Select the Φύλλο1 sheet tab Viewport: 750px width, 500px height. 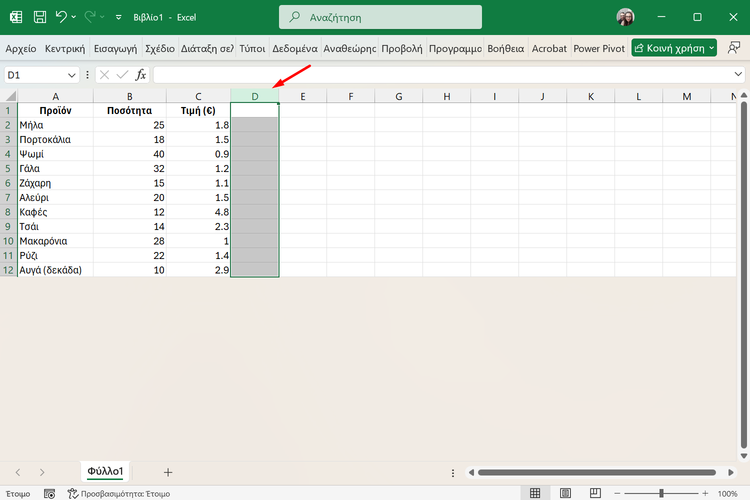tap(105, 472)
